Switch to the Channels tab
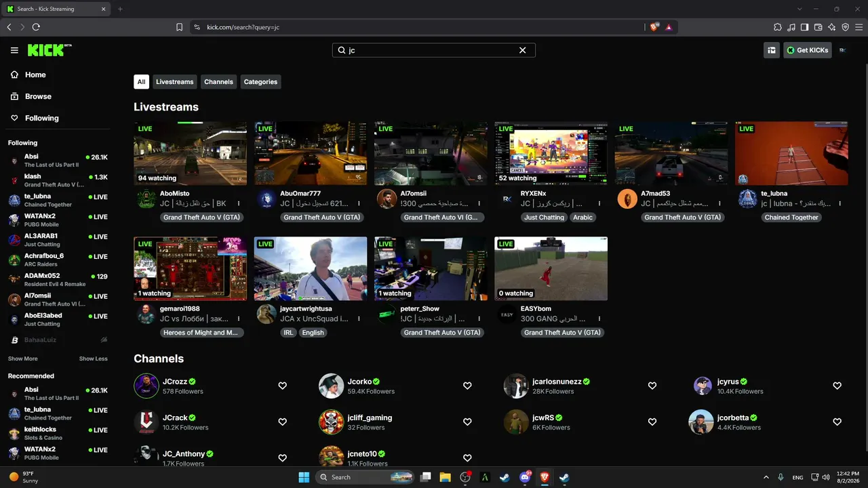 click(x=218, y=82)
